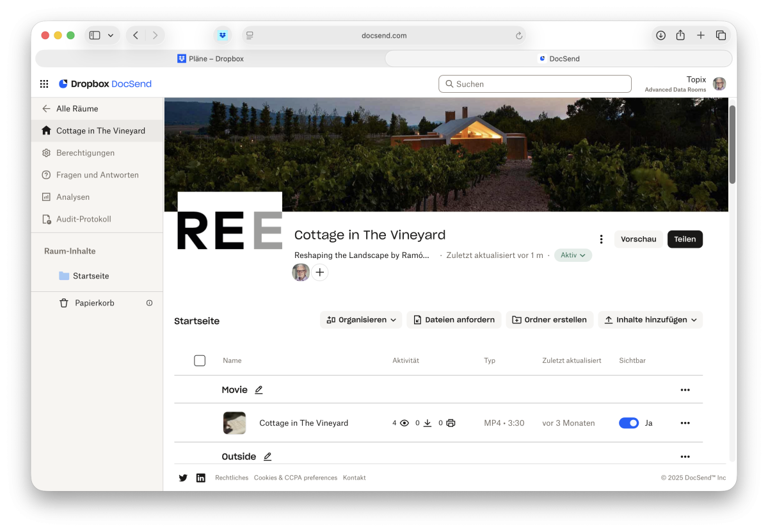The height and width of the screenshot is (532, 768).
Task: Open Cookies & CCPA preferences link
Action: click(296, 478)
